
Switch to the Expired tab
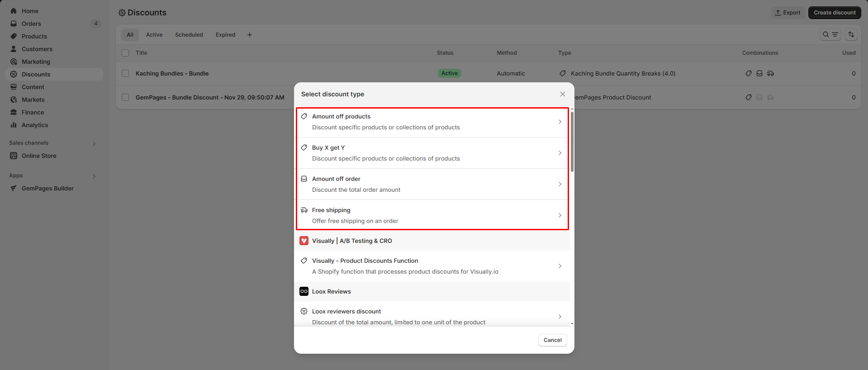pyautogui.click(x=225, y=35)
